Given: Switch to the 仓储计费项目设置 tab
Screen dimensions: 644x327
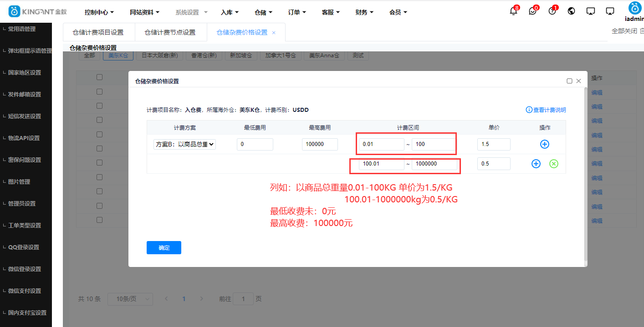Looking at the screenshot, I should (98, 32).
